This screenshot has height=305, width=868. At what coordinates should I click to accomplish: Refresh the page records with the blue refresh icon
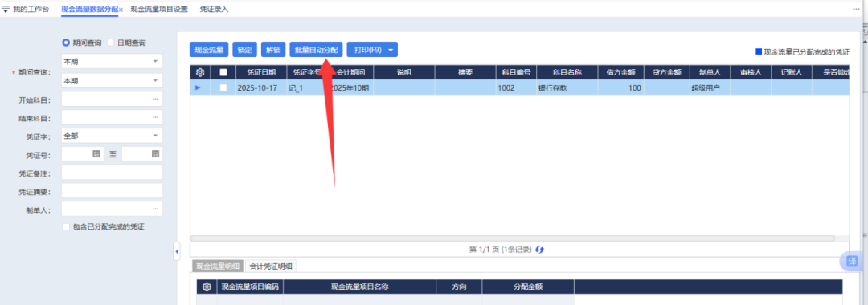click(x=540, y=250)
